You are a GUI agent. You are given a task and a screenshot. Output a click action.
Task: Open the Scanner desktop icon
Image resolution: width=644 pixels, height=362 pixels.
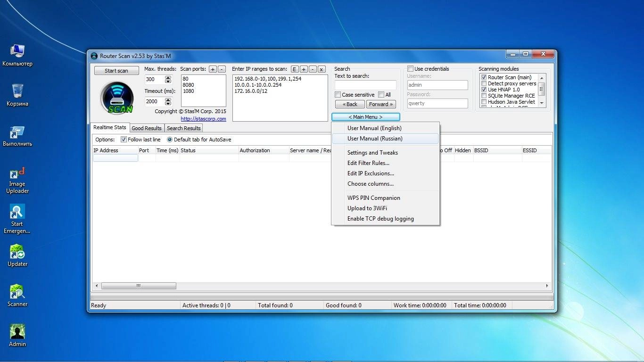click(x=17, y=296)
